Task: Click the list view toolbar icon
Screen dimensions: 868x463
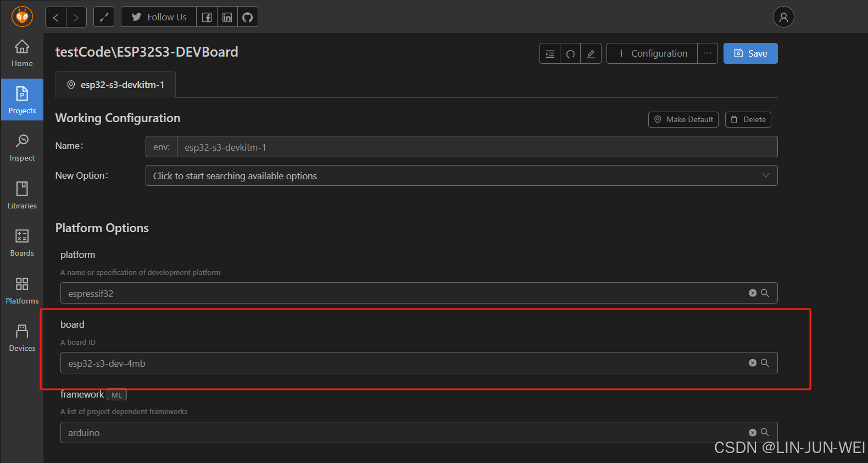Action: tap(550, 53)
